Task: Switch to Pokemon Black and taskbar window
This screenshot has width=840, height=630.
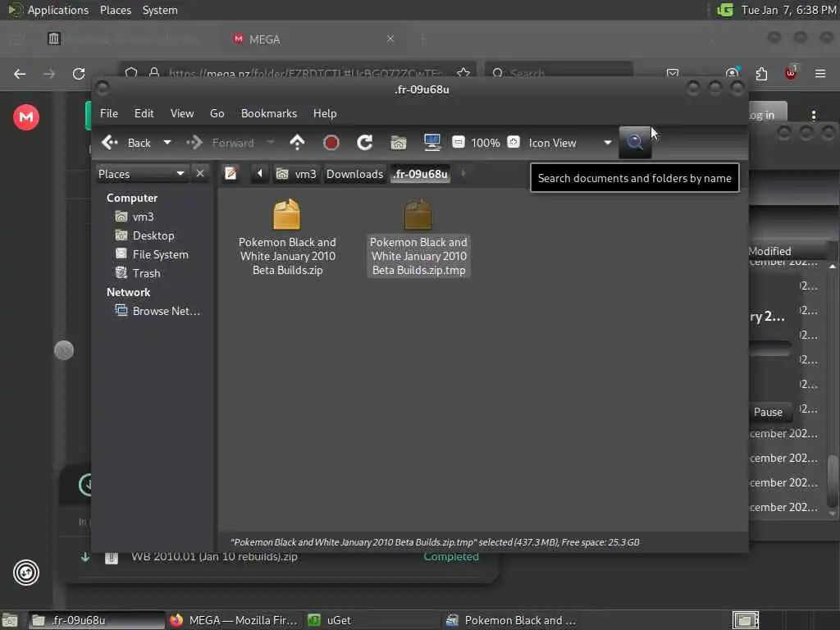Action: (x=512, y=620)
